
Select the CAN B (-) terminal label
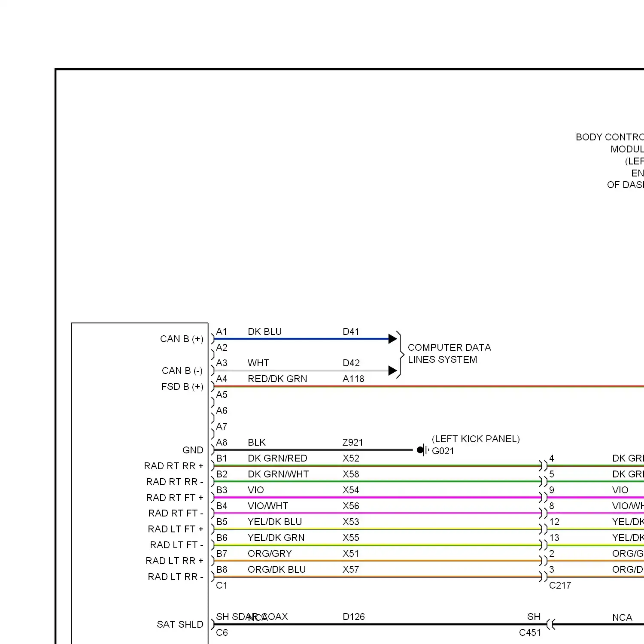pos(182,371)
